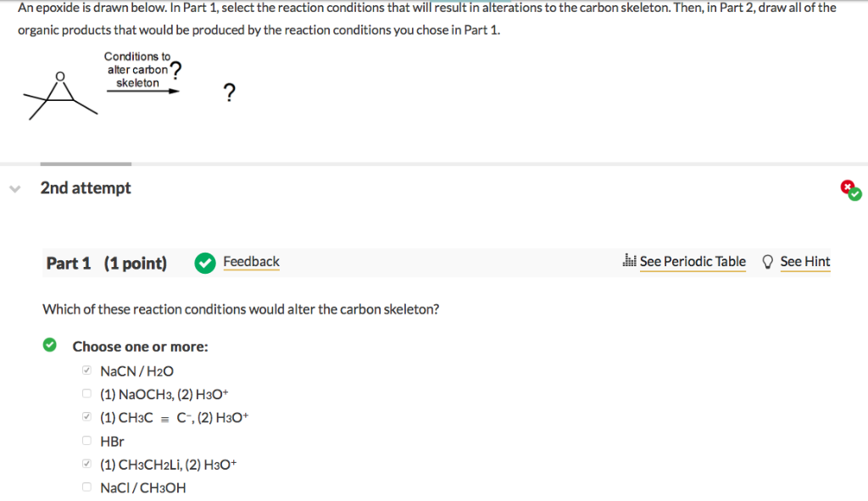Image resolution: width=868 pixels, height=501 pixels.
Task: Click the large question mark after the arrow
Action: [x=229, y=91]
